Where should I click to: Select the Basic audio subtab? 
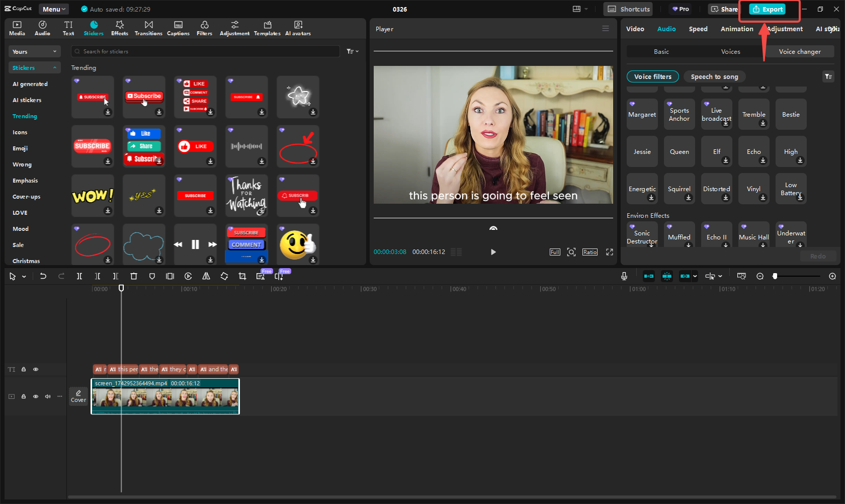tap(661, 52)
